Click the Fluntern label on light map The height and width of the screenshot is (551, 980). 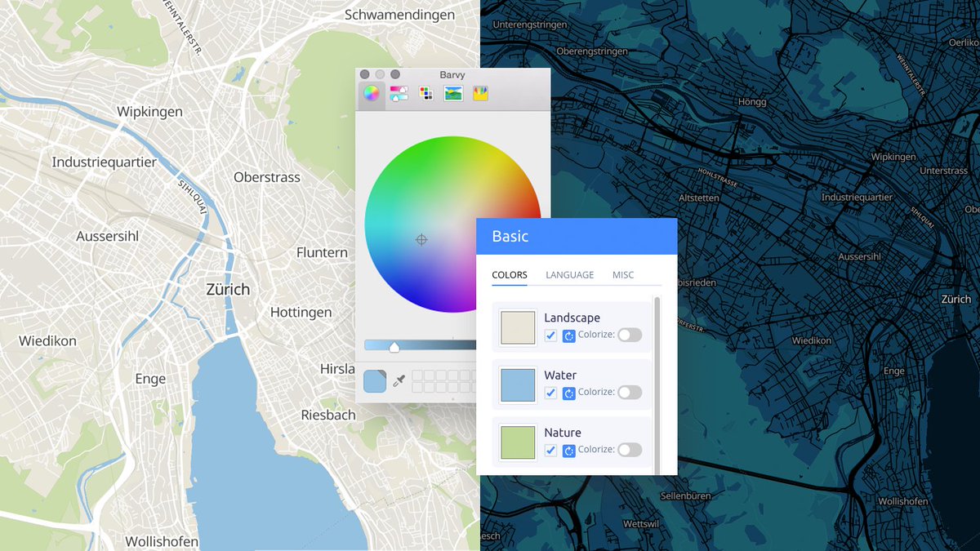pyautogui.click(x=322, y=253)
